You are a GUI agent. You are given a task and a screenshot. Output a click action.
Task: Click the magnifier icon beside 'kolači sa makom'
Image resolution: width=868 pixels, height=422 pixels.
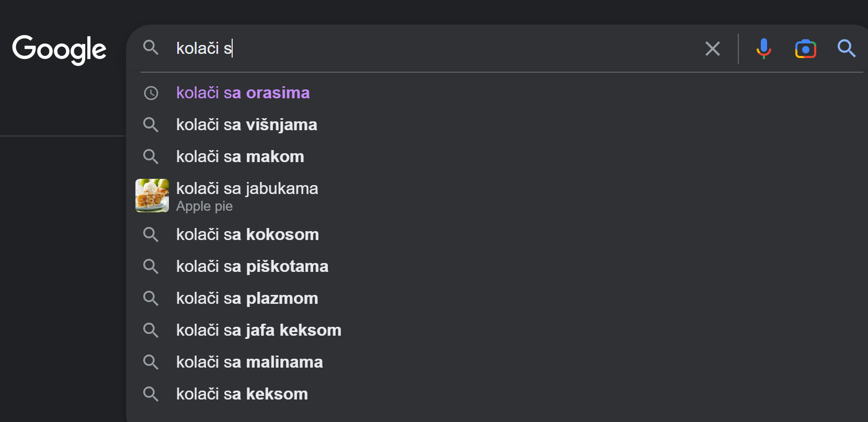point(151,156)
